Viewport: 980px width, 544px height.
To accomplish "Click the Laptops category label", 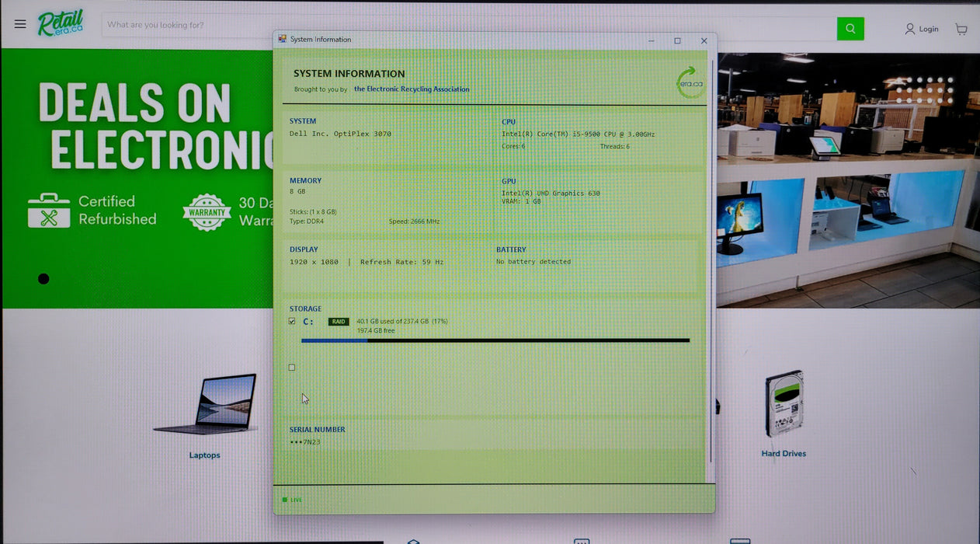I will pyautogui.click(x=205, y=455).
